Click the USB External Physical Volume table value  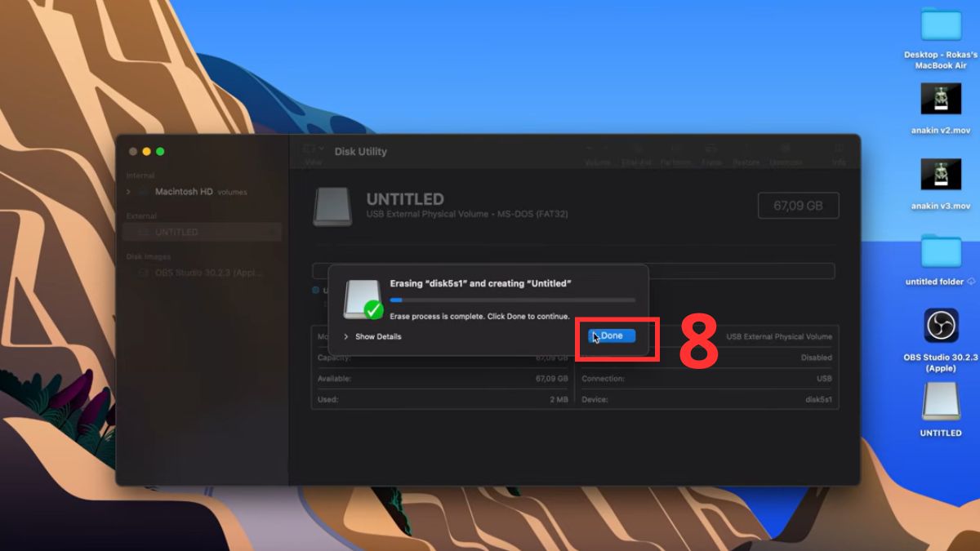tap(779, 336)
